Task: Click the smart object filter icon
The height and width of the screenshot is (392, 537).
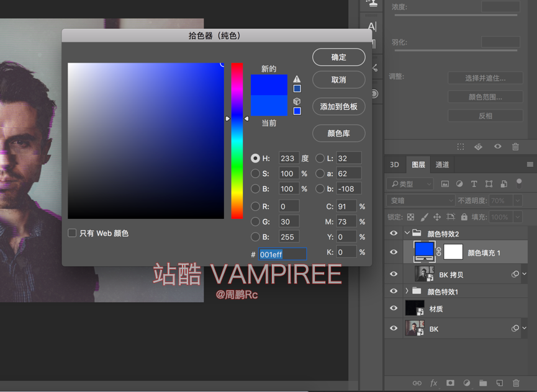Action: [x=503, y=184]
